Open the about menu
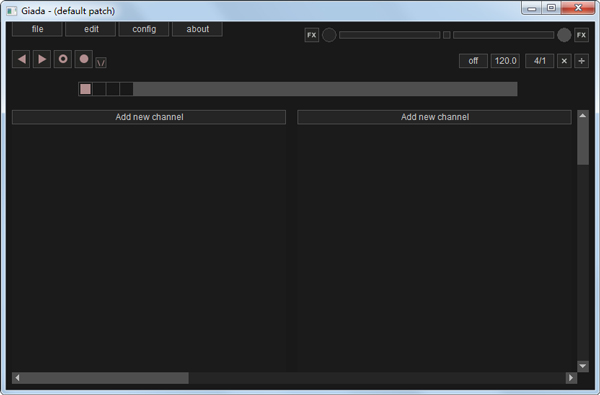The image size is (600, 395). pyautogui.click(x=197, y=29)
